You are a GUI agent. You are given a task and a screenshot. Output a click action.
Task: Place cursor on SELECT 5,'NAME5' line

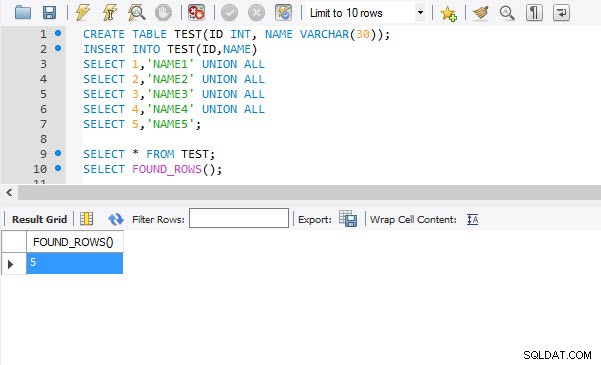[142, 124]
